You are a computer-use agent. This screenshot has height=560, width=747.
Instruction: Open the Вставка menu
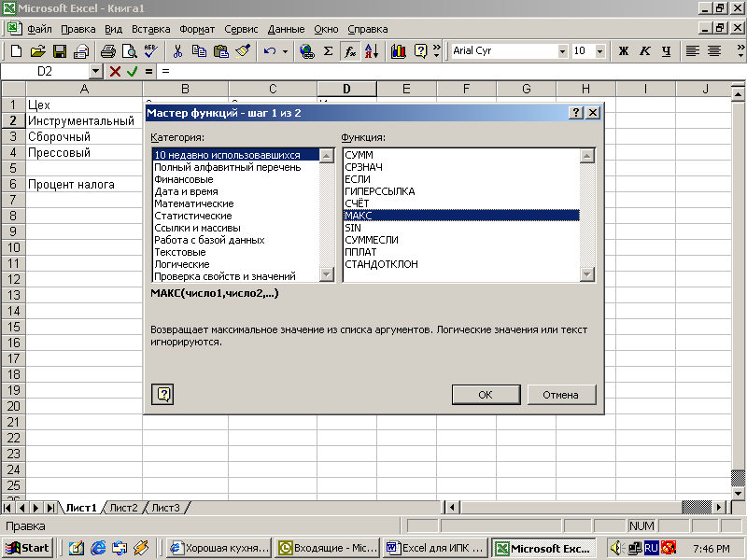coord(151,29)
